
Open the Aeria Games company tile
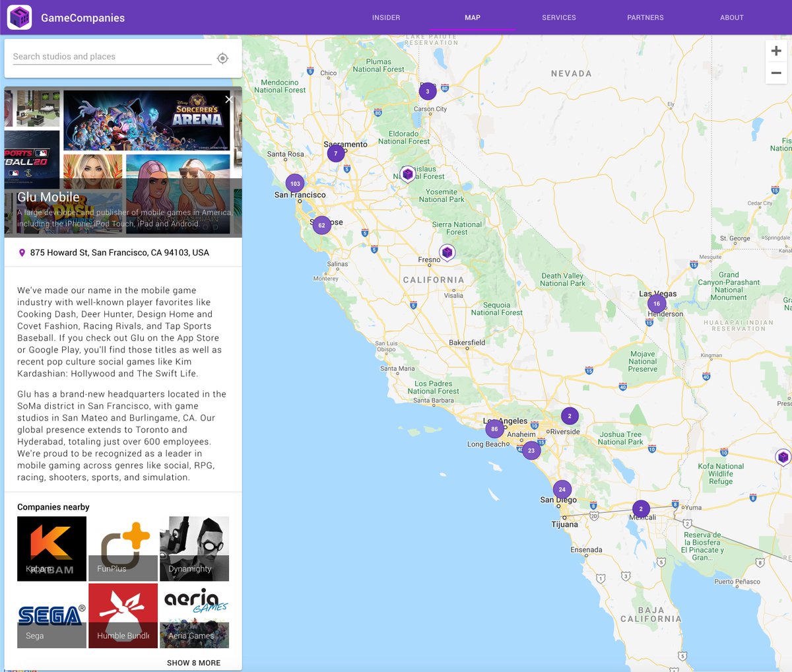194,616
